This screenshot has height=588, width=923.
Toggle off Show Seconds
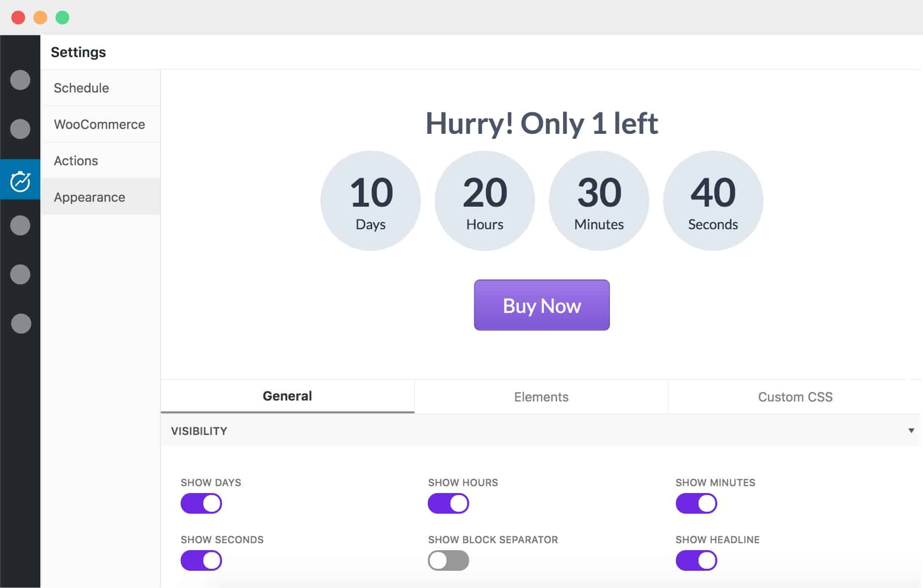point(201,560)
